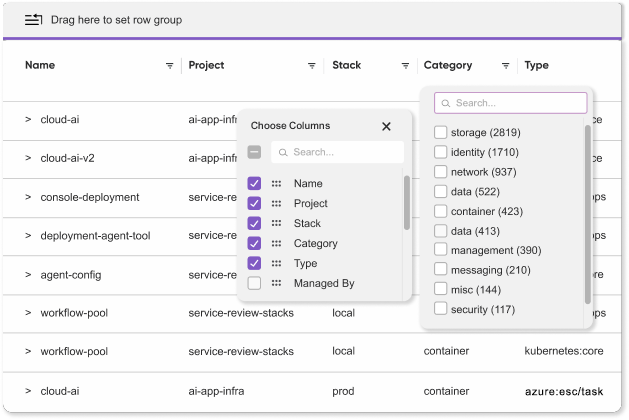Open filter menu for Project column
This screenshot has width=629, height=420.
[312, 65]
